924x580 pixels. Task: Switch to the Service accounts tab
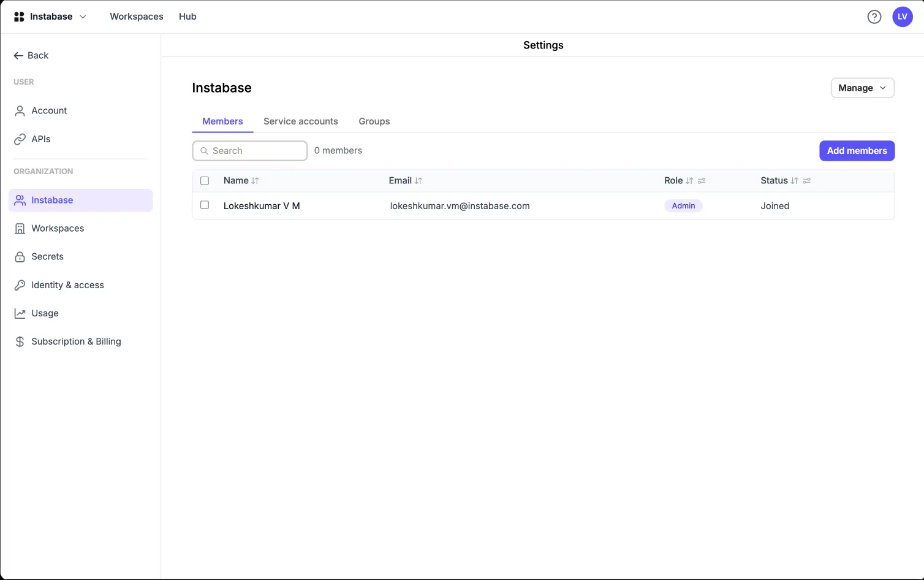pos(301,121)
